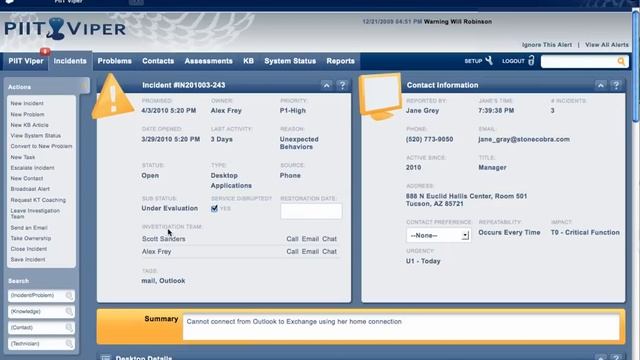Click Request KT Coaching action

[x=38, y=200]
